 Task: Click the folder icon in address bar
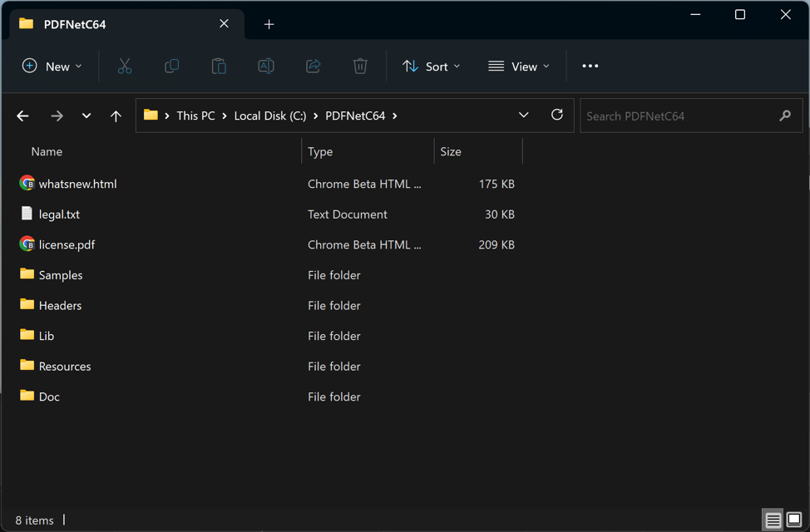pyautogui.click(x=151, y=115)
